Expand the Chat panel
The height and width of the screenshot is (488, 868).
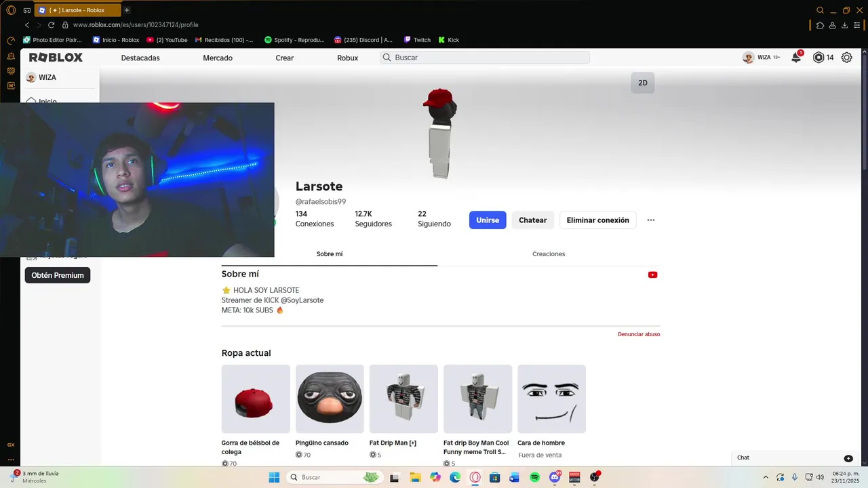coord(795,458)
